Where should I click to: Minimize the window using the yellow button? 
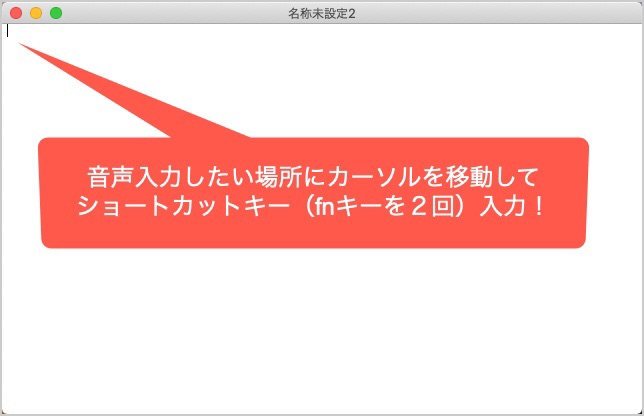[x=36, y=13]
